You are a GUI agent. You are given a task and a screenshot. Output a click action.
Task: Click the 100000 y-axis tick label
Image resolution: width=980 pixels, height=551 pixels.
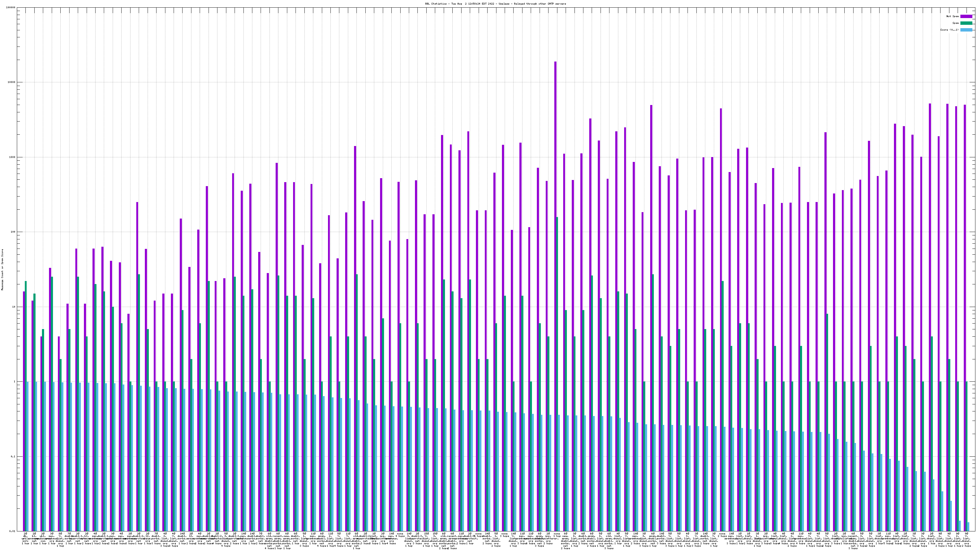pyautogui.click(x=11, y=8)
